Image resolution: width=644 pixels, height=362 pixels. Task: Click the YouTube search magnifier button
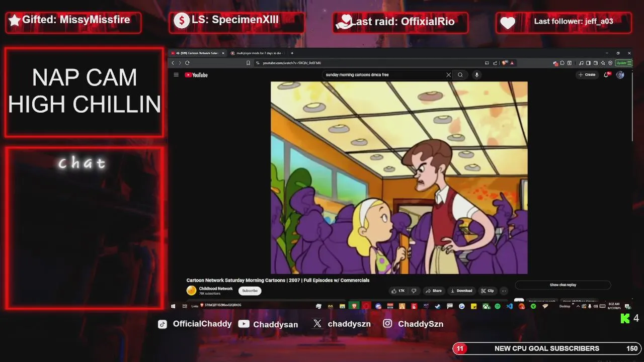(460, 75)
